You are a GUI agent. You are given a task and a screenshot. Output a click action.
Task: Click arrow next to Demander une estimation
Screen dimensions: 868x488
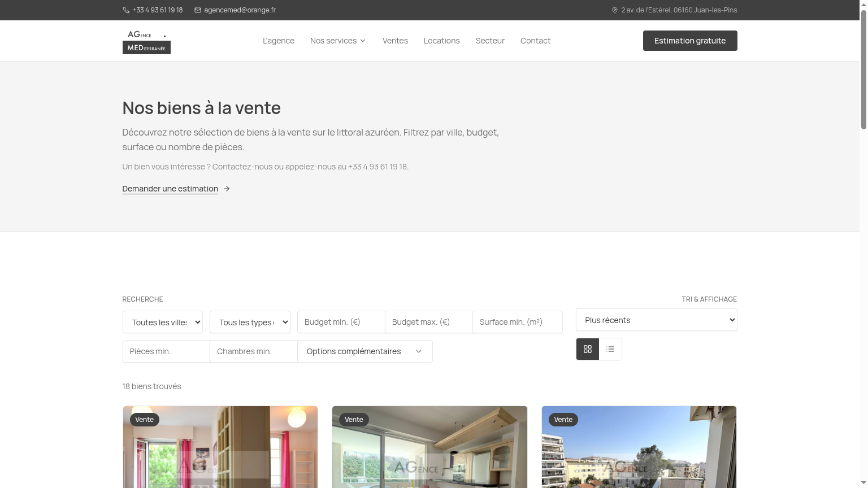tap(227, 189)
